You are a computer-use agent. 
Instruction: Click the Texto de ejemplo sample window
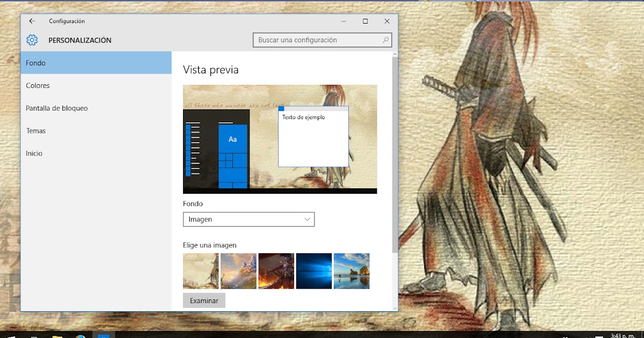pos(313,136)
